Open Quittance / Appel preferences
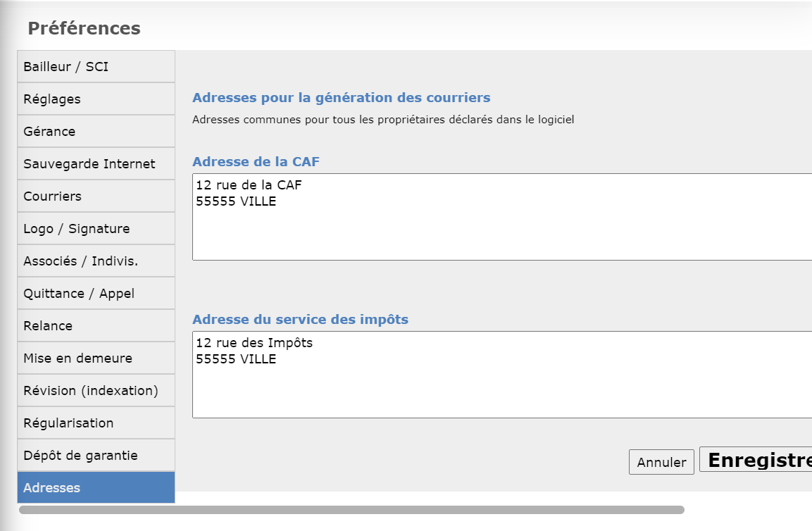 point(96,294)
